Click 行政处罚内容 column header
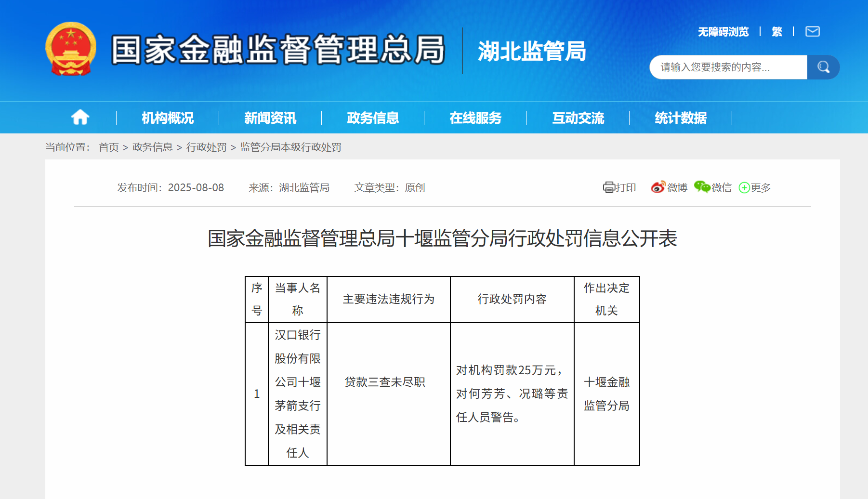The width and height of the screenshot is (868, 499). 512,299
